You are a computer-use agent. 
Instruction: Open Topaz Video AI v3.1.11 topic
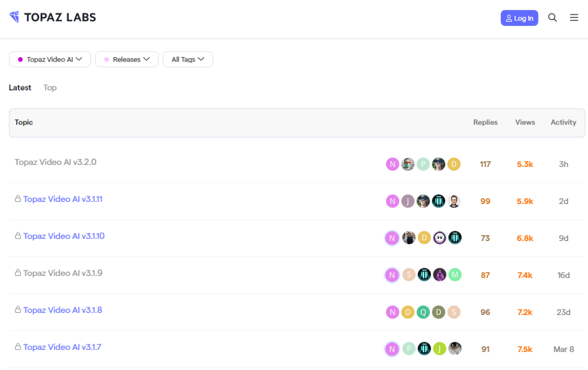point(63,199)
